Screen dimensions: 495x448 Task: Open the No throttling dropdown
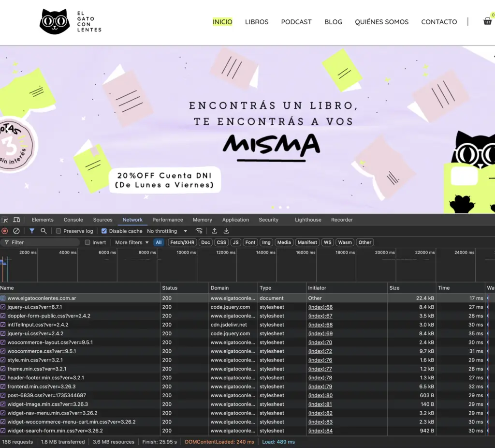(167, 231)
